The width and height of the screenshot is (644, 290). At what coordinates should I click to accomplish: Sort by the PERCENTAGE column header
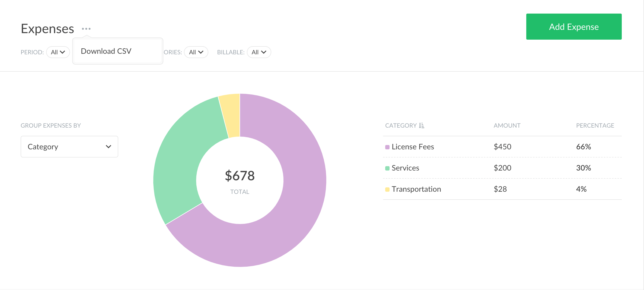click(x=595, y=125)
